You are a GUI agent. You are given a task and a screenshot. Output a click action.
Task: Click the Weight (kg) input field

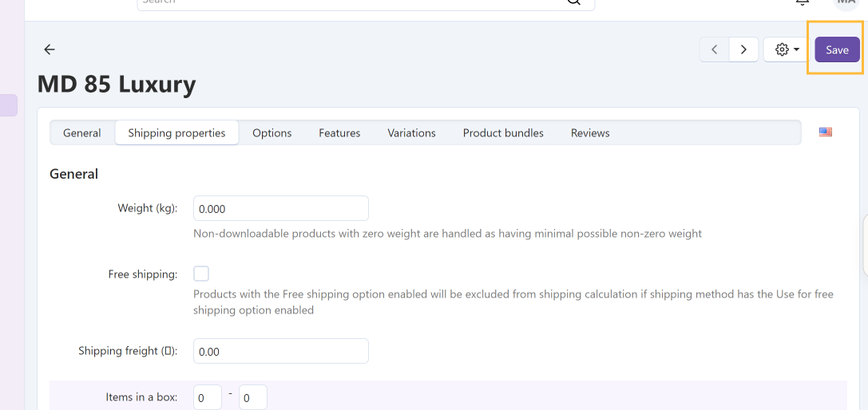[x=280, y=208]
